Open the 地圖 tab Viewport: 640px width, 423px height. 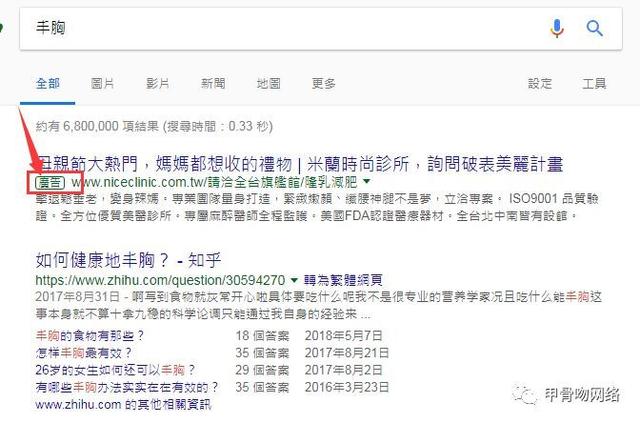[x=269, y=84]
